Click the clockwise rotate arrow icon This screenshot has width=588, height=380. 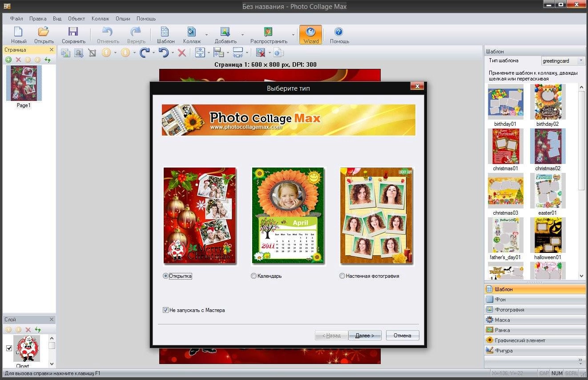pos(144,52)
